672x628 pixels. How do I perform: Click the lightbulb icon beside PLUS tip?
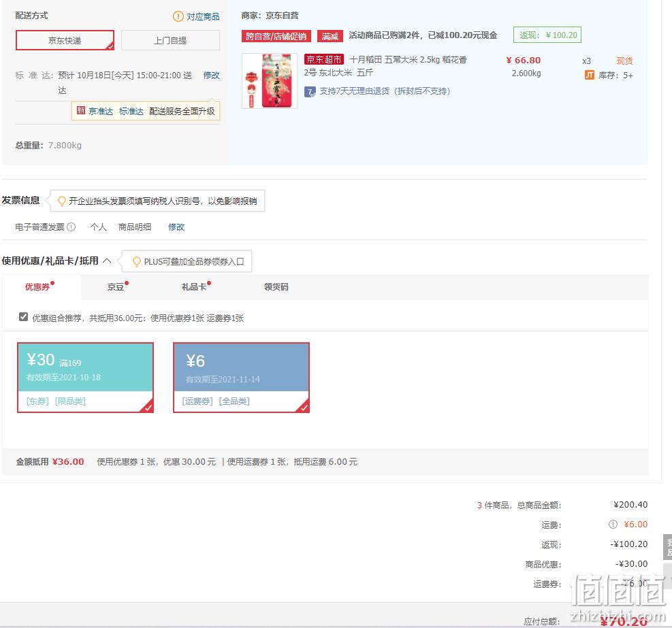(x=137, y=261)
